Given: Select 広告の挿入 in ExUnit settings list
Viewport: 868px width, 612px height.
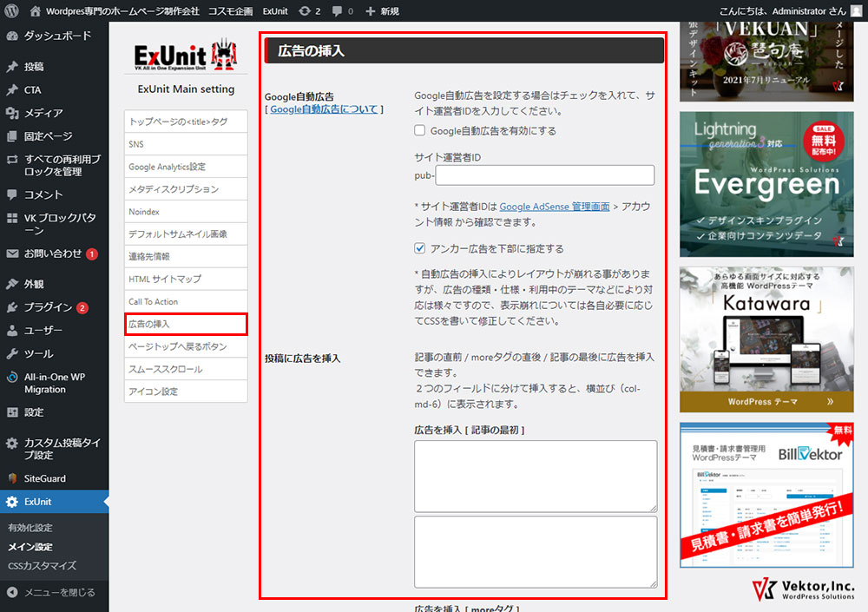Looking at the screenshot, I should tap(185, 324).
